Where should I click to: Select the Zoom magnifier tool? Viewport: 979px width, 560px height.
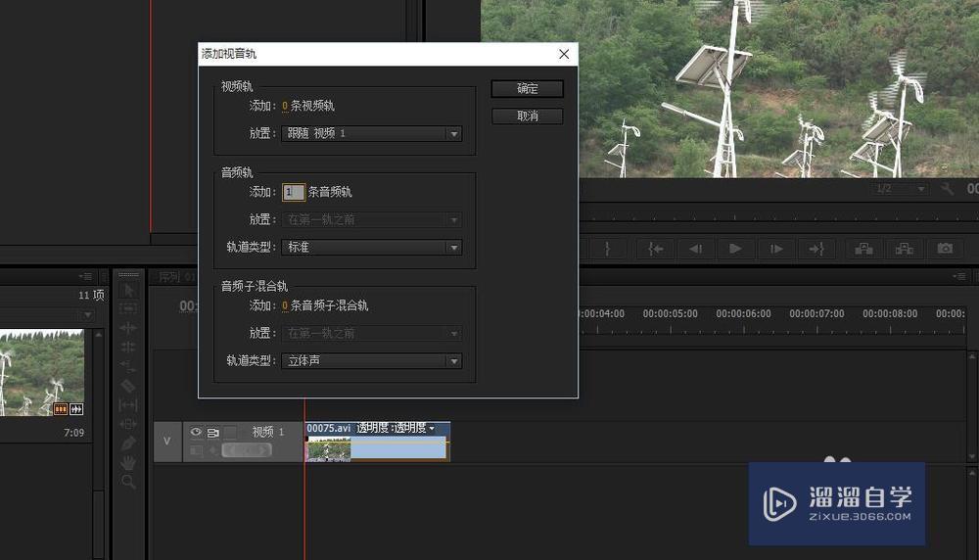[128, 482]
